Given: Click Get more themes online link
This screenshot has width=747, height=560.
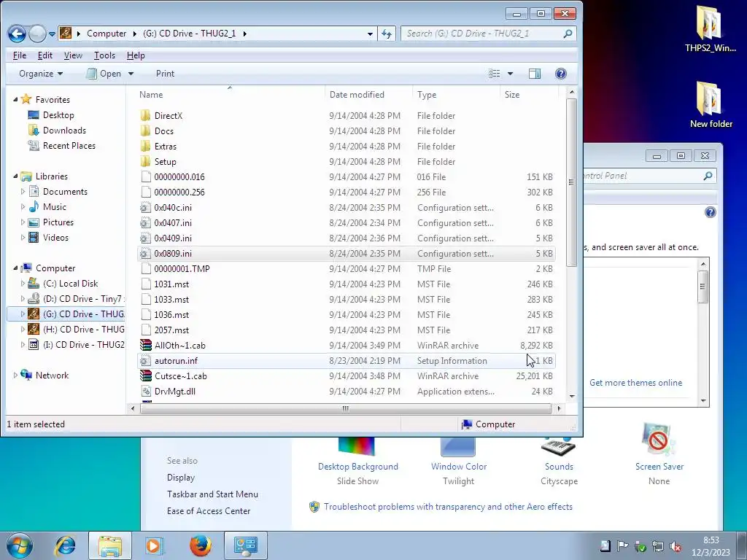Looking at the screenshot, I should tap(635, 382).
